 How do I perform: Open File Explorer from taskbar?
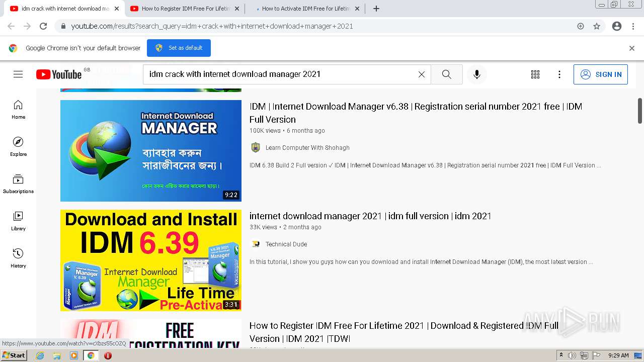coord(57,355)
